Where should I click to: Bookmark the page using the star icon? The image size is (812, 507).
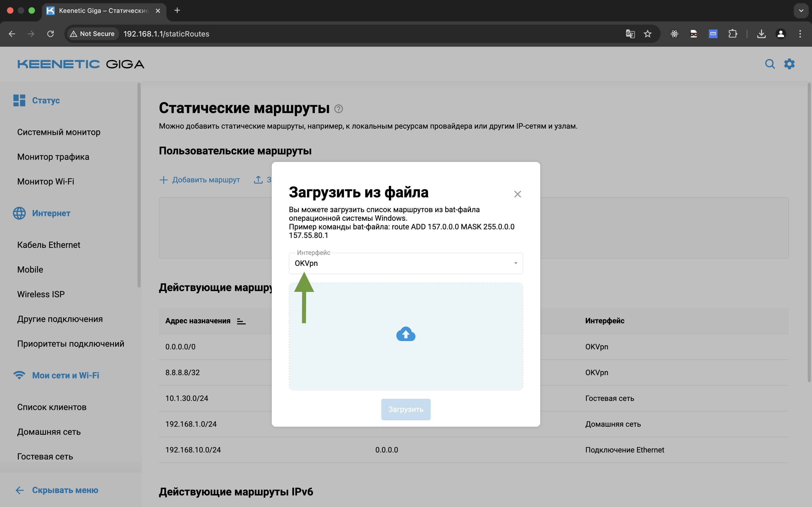(x=648, y=34)
